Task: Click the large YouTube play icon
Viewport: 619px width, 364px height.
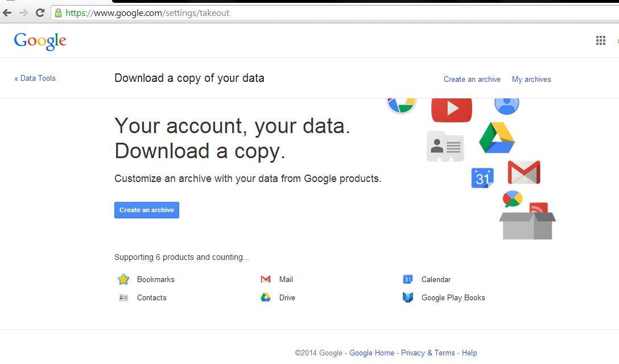Action: pyautogui.click(x=452, y=109)
